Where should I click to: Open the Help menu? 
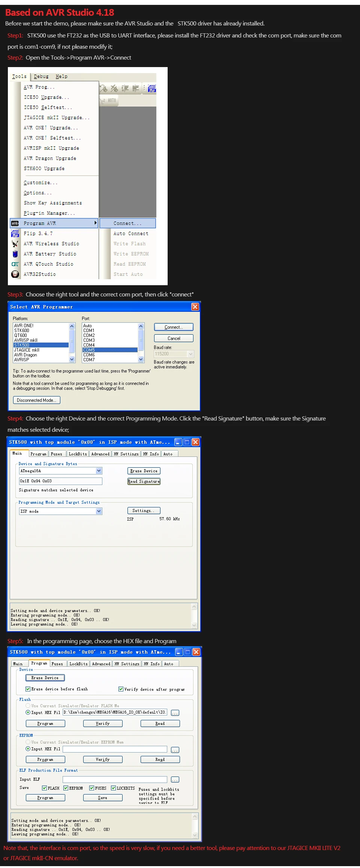pyautogui.click(x=61, y=76)
